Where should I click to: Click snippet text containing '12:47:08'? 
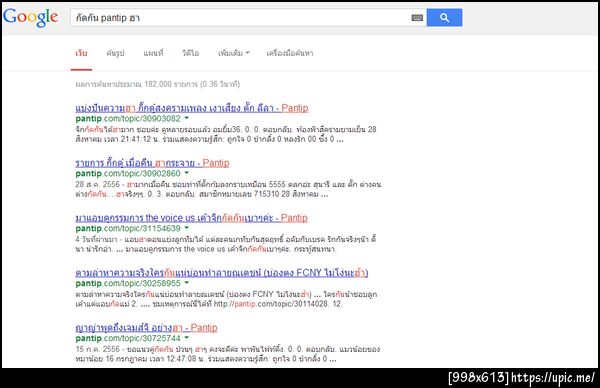[x=206, y=359]
